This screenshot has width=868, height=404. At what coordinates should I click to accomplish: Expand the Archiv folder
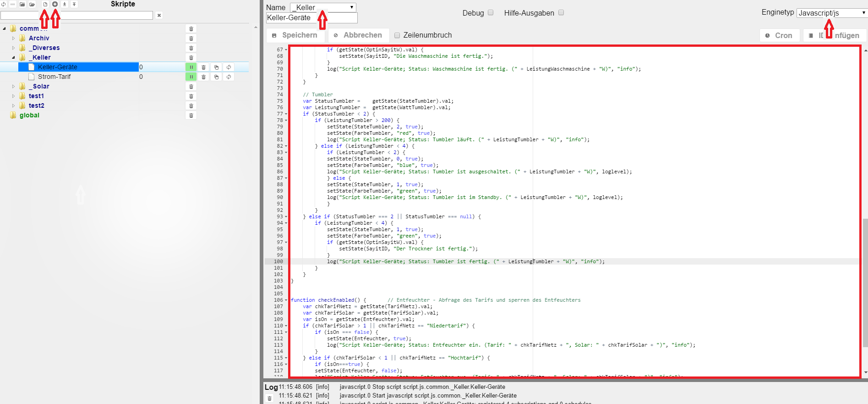click(x=14, y=39)
